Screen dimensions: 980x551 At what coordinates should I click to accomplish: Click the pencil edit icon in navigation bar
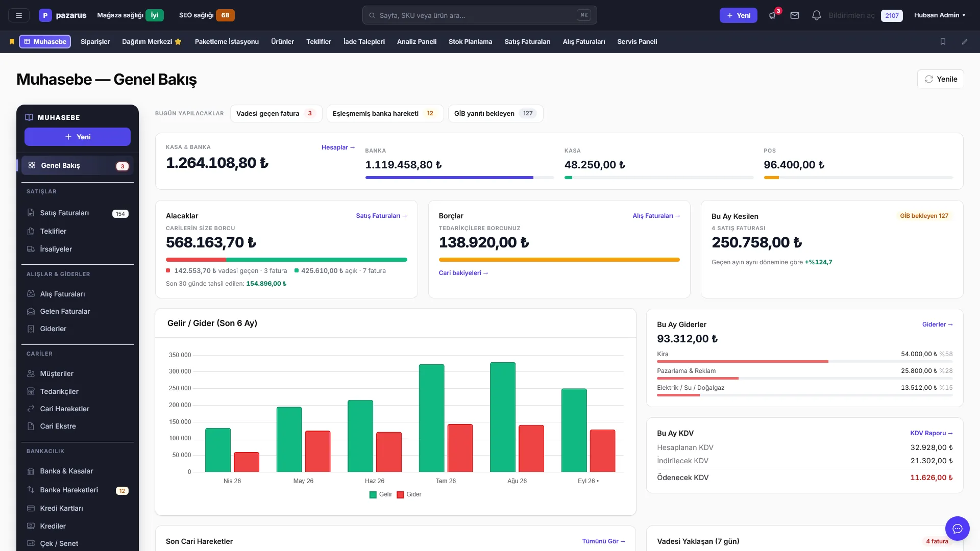point(965,42)
